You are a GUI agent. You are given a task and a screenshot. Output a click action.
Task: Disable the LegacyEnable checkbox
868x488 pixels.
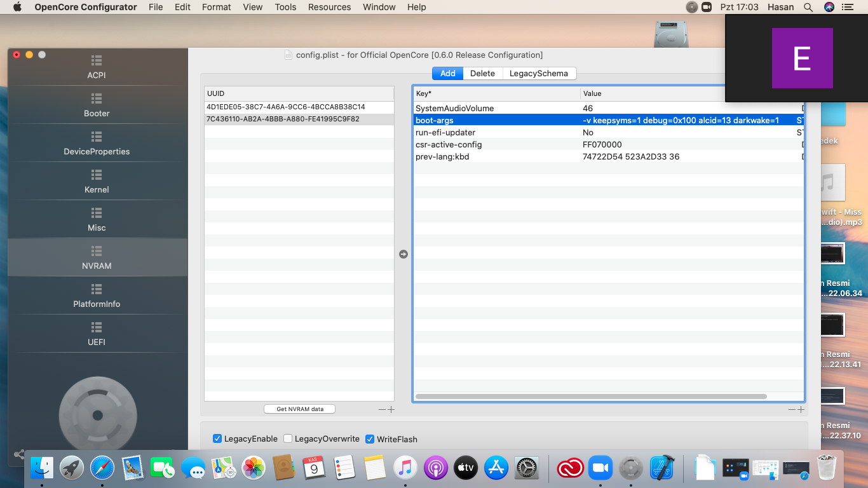point(217,439)
